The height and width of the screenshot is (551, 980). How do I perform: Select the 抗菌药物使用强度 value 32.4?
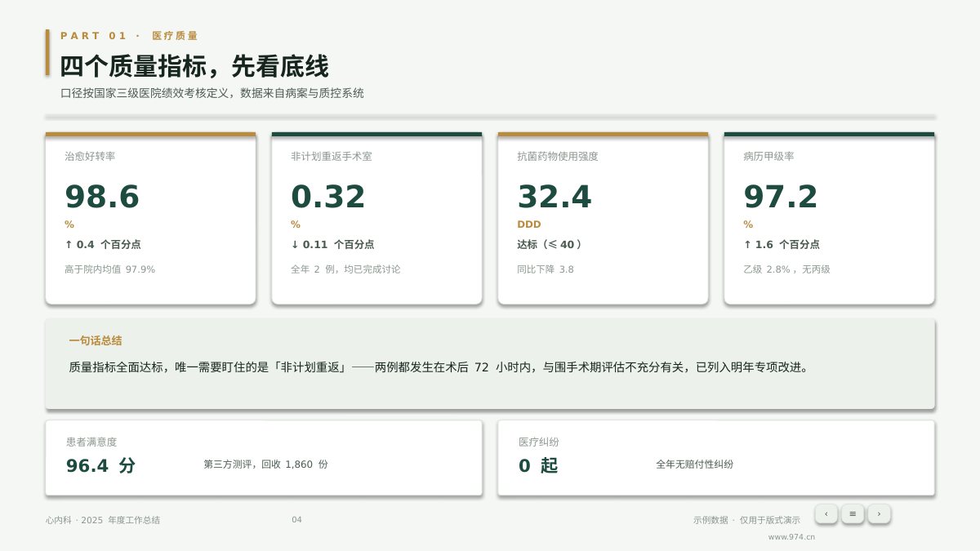(x=555, y=198)
